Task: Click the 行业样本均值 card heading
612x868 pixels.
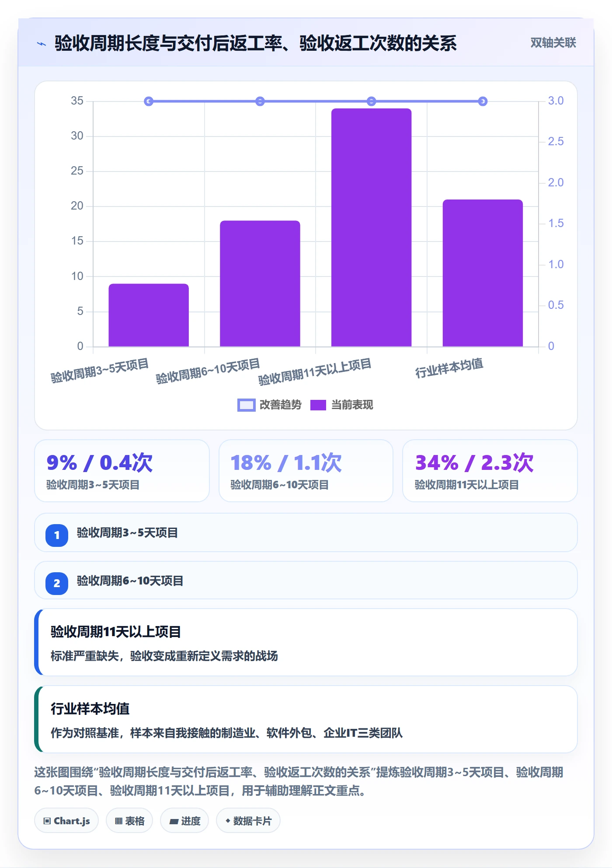Action: 90,709
